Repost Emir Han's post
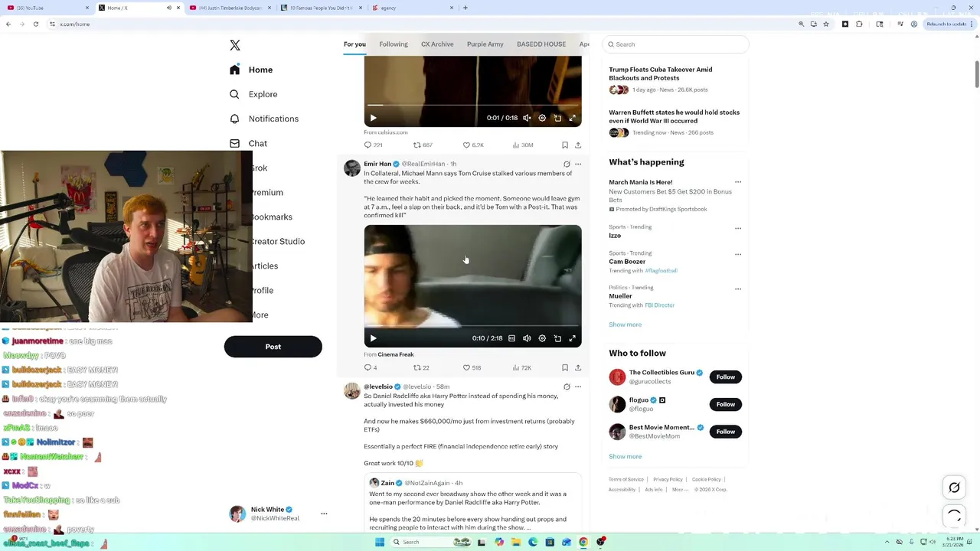This screenshot has width=980, height=551. pos(421,367)
